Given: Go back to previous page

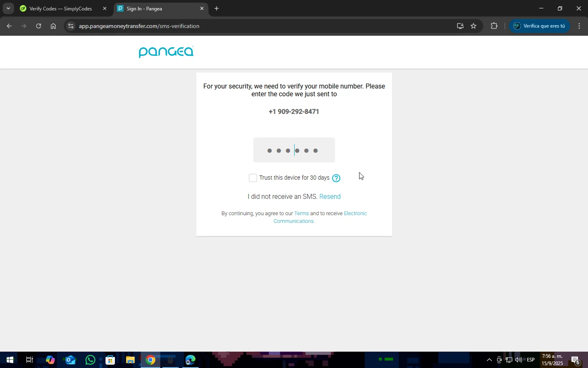Looking at the screenshot, I should tap(9, 26).
